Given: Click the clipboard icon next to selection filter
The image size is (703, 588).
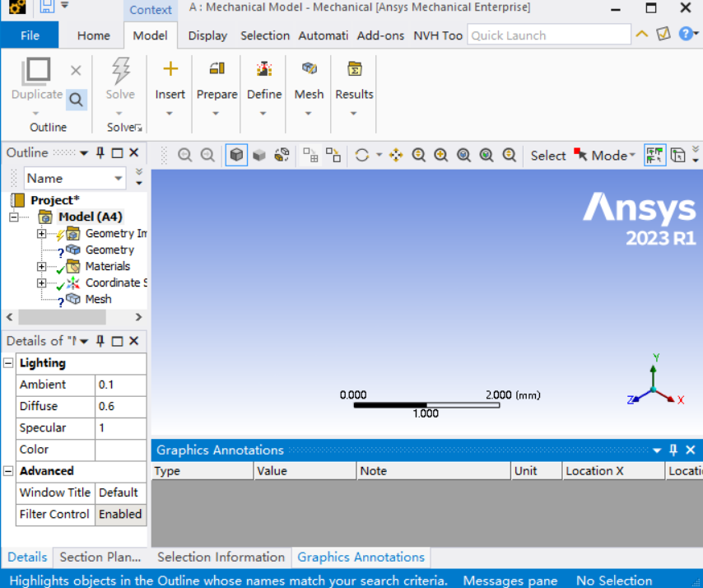Looking at the screenshot, I should tap(677, 155).
